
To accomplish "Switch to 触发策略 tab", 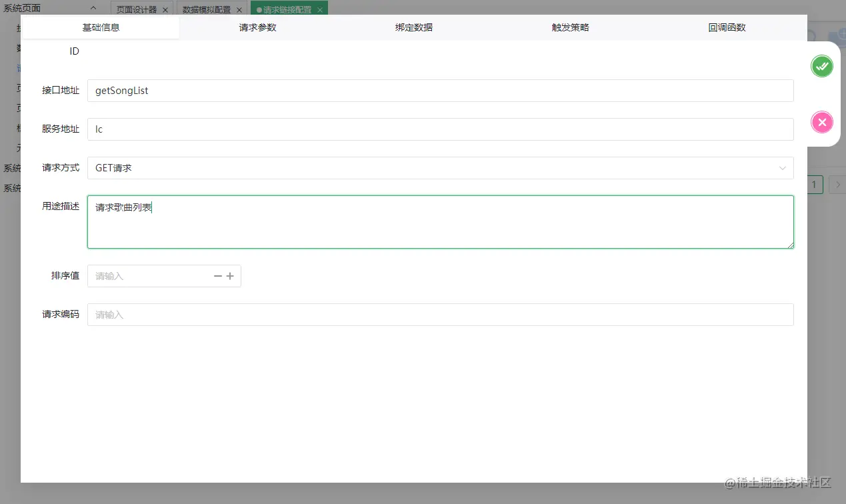I will coord(571,27).
